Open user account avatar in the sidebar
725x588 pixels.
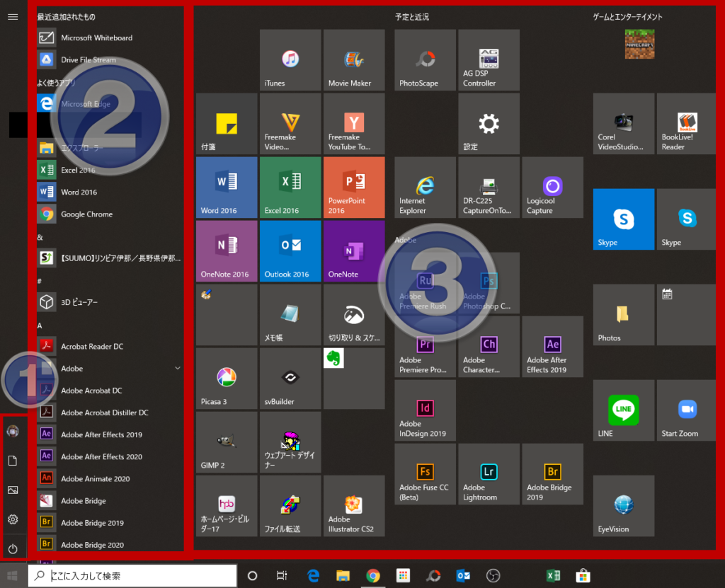[x=13, y=431]
